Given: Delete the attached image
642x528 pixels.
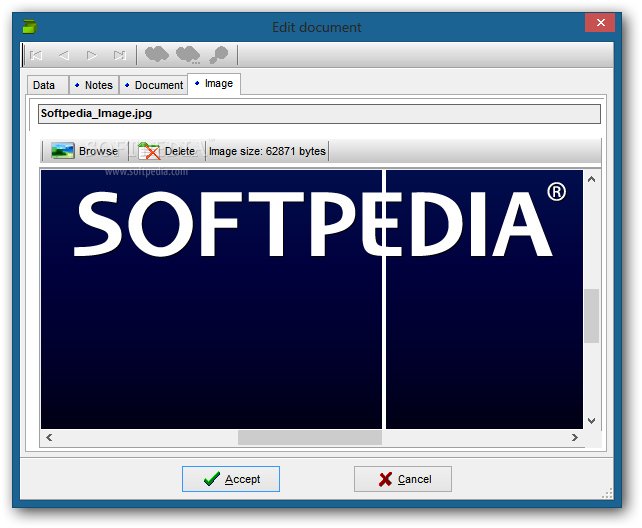Looking at the screenshot, I should click(166, 151).
